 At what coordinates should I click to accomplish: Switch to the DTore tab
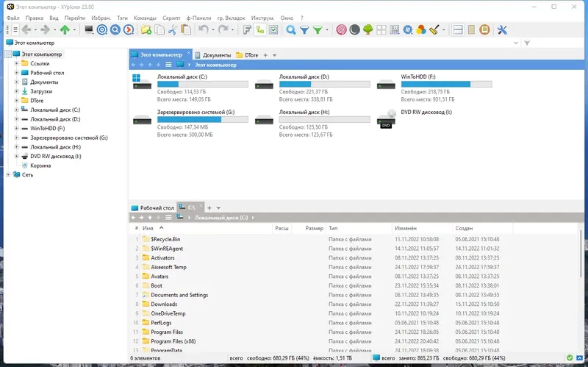point(247,55)
